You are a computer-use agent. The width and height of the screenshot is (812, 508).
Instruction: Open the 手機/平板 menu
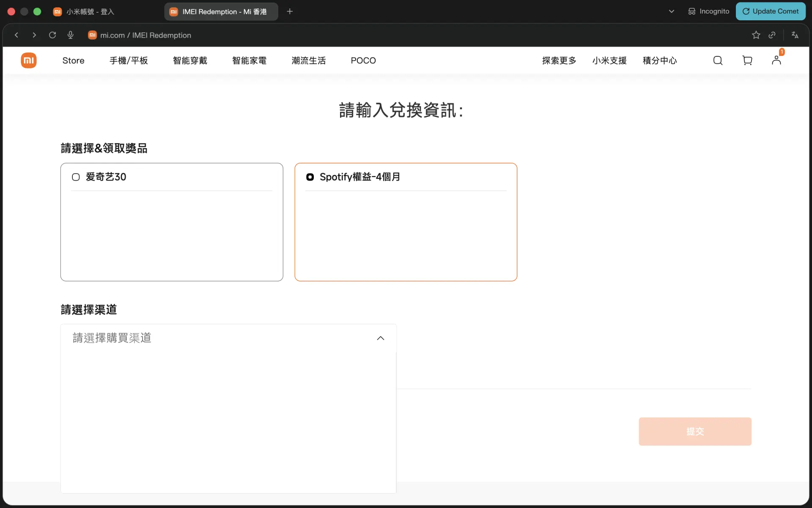129,61
